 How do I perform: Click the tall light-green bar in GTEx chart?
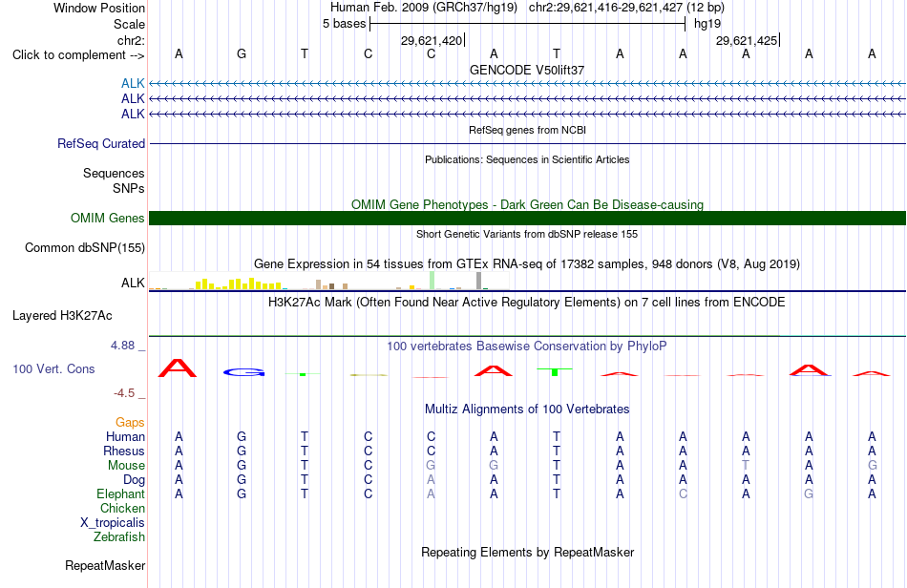[432, 281]
